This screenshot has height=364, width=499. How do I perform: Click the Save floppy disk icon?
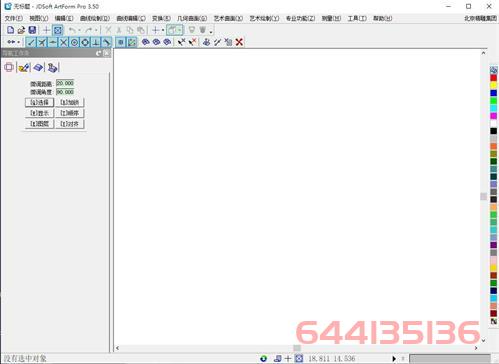[32, 30]
